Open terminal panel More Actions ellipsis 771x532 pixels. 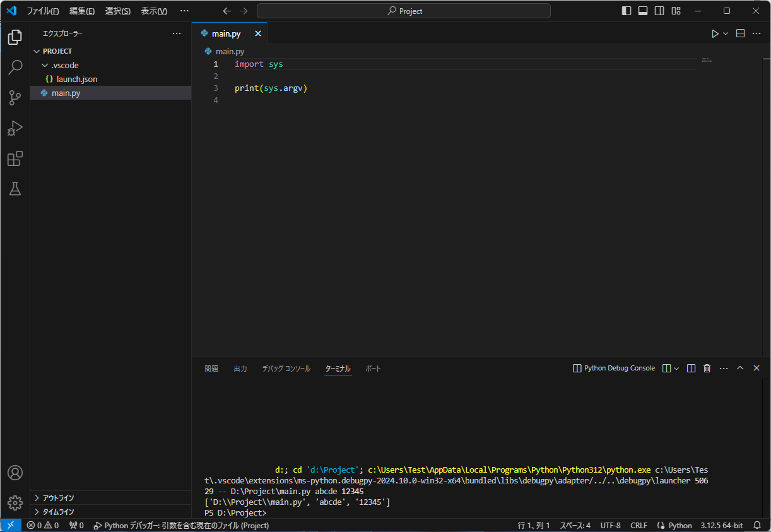click(x=724, y=368)
